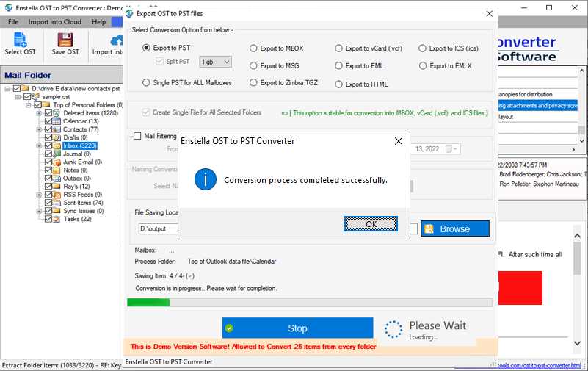Select the Calendar folder icon in tree

tap(58, 121)
